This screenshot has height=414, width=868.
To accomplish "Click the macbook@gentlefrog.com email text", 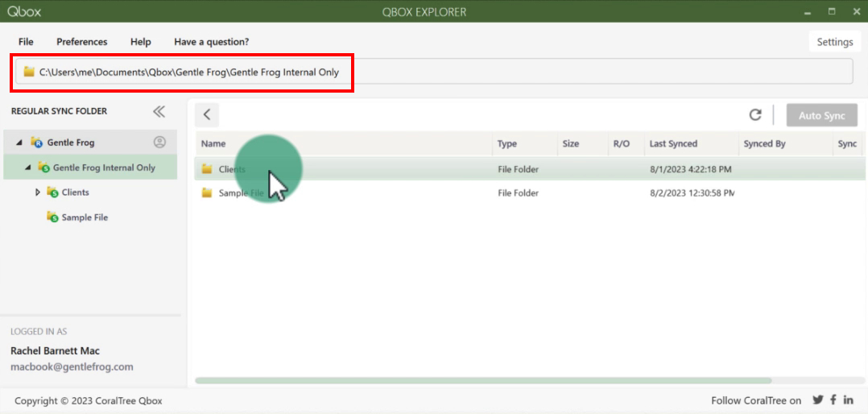I will (x=72, y=367).
